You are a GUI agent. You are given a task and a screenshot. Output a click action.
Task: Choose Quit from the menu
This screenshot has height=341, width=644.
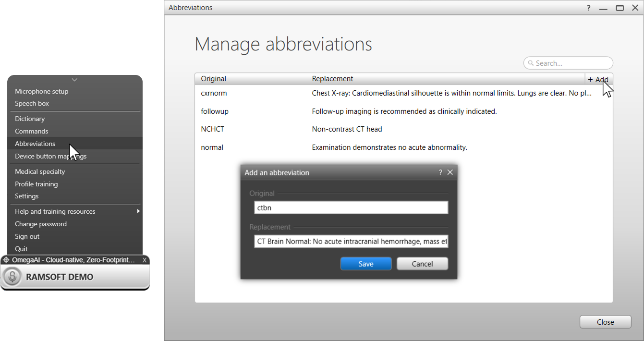point(22,249)
